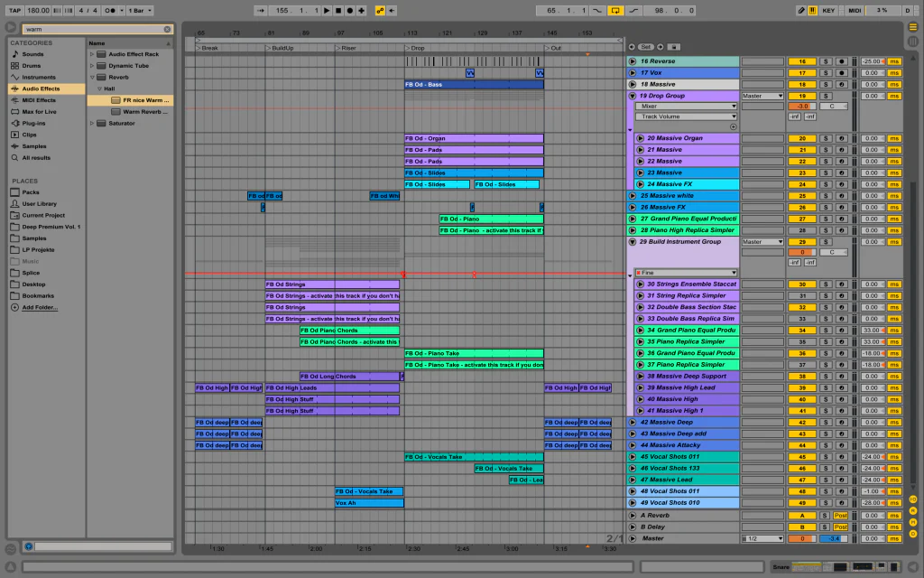Open Master output routing on Drop Group

point(762,96)
